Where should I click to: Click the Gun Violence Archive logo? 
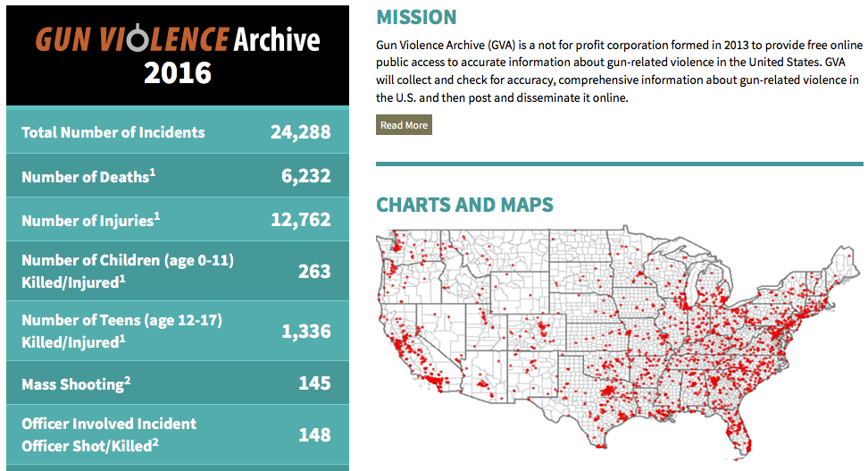pos(177,40)
